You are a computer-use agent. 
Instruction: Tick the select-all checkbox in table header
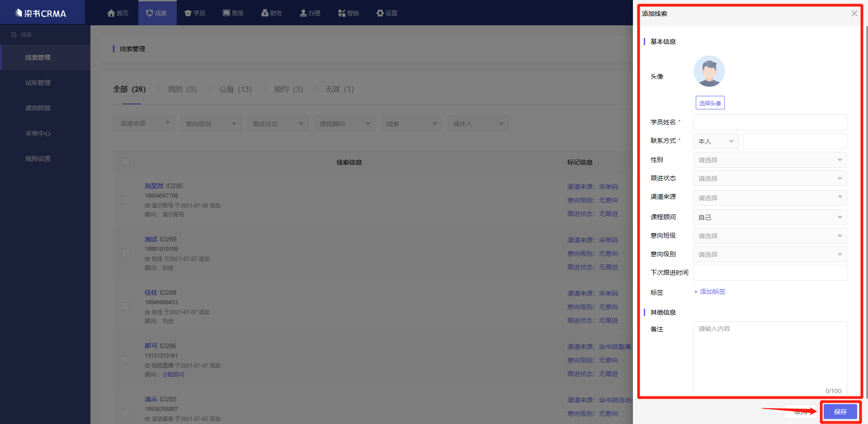(x=126, y=162)
